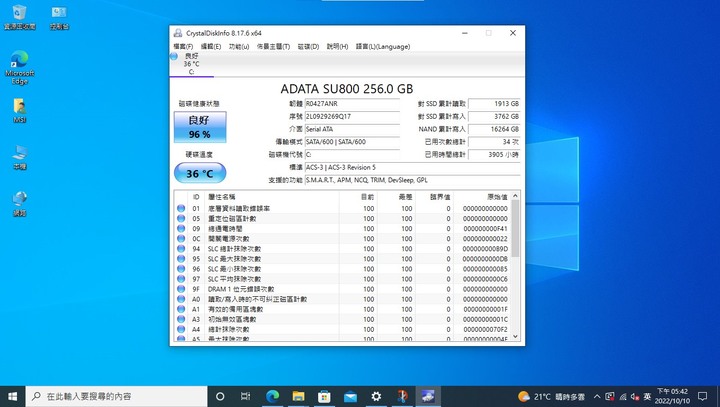Select the Network desktop icon
Screen dimensions: 720x407
click(x=19, y=204)
